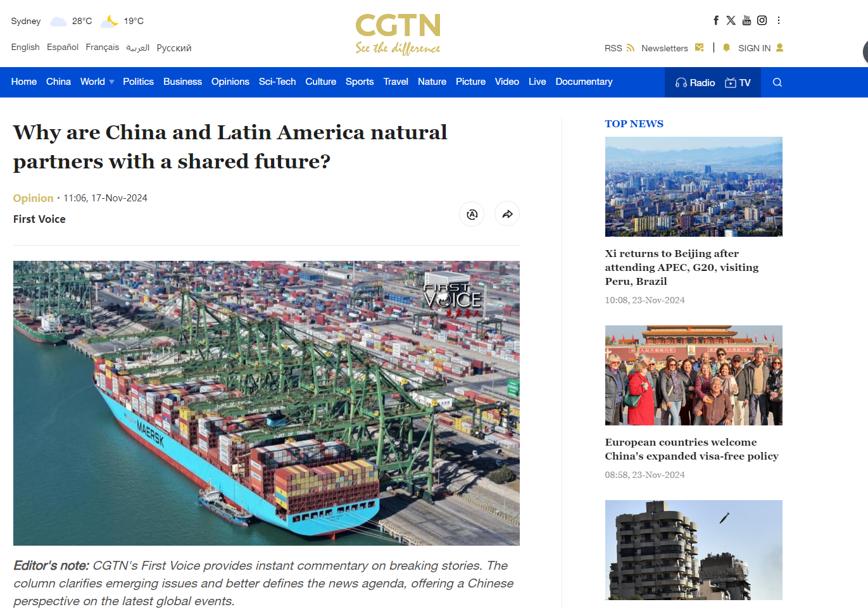Subscribe via the Newsletters link
The height and width of the screenshot is (609, 868).
(x=665, y=48)
